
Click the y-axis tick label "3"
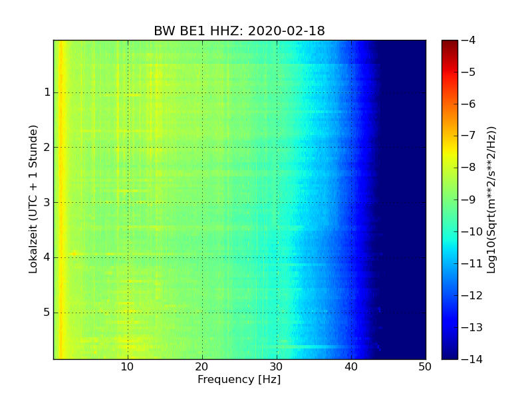pos(47,203)
